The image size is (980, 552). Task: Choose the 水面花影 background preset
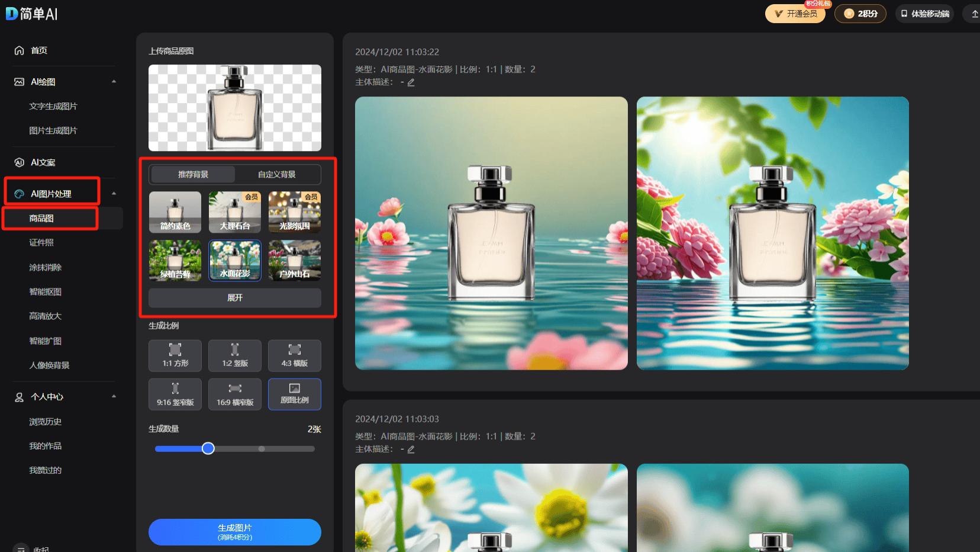tap(235, 260)
